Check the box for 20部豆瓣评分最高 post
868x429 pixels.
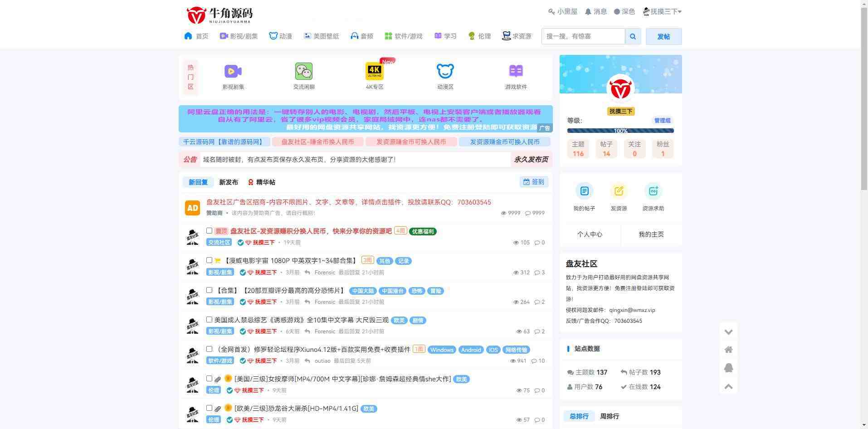209,290
